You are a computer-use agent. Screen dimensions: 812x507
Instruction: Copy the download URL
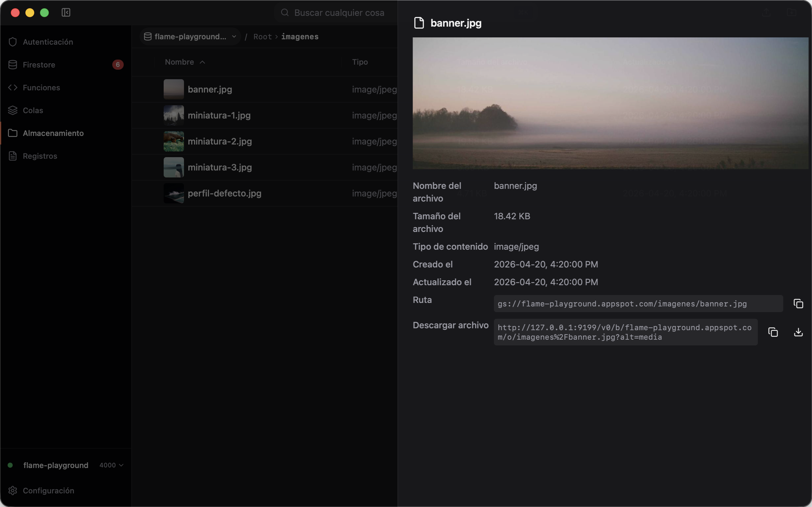[773, 332]
